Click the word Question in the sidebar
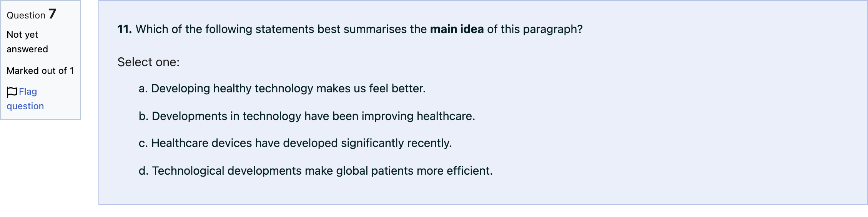The image size is (868, 217). (x=26, y=15)
